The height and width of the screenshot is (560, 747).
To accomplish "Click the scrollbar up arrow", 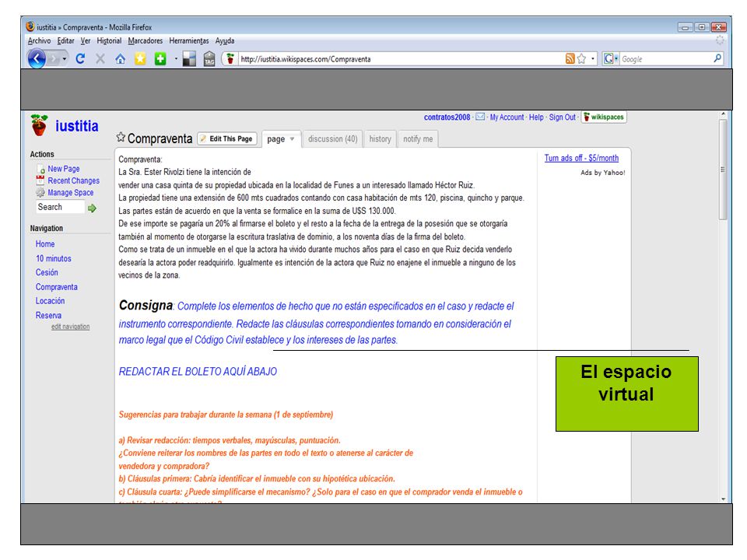I will (723, 115).
